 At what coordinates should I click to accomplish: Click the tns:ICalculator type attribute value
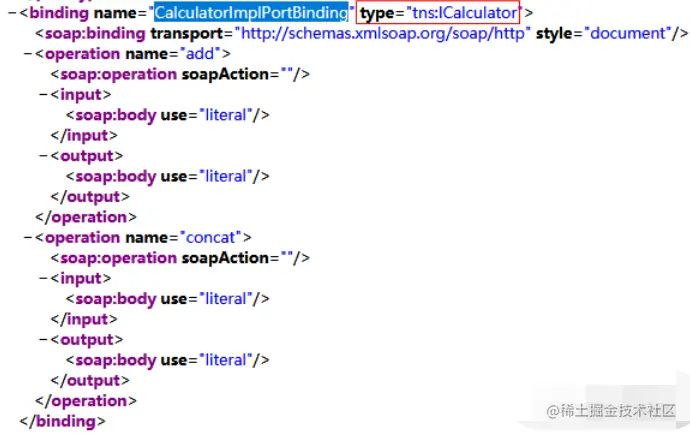click(x=464, y=13)
